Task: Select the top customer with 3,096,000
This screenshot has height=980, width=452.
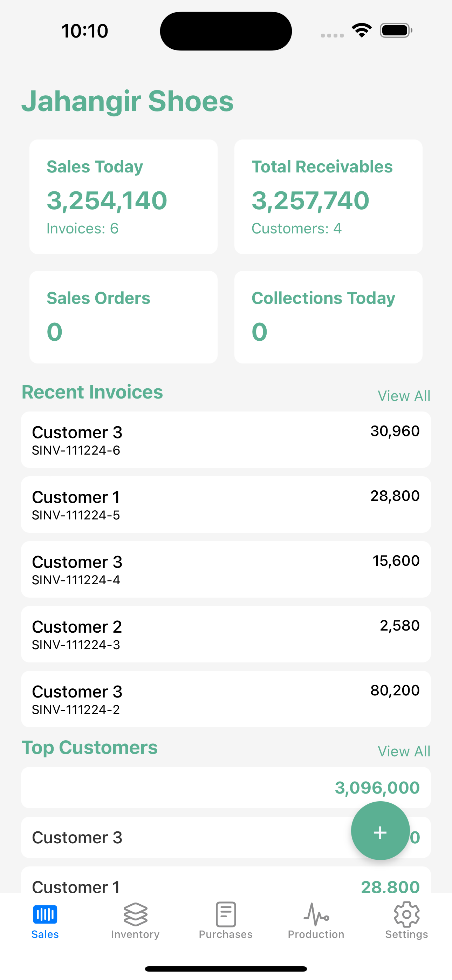Action: [226, 788]
